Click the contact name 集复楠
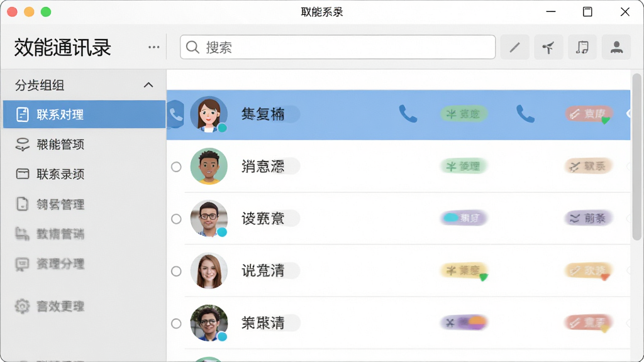 [263, 114]
